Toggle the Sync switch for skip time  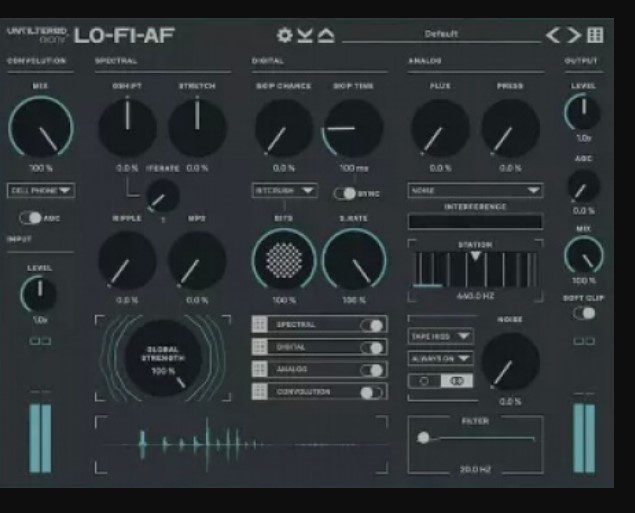click(x=345, y=194)
